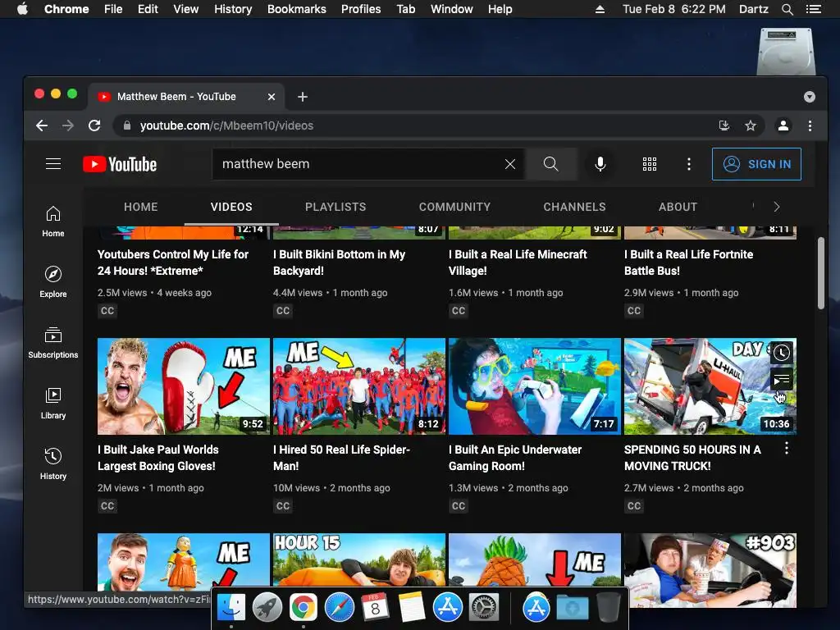
Task: Bookmark this page with the star icon
Action: 751,126
